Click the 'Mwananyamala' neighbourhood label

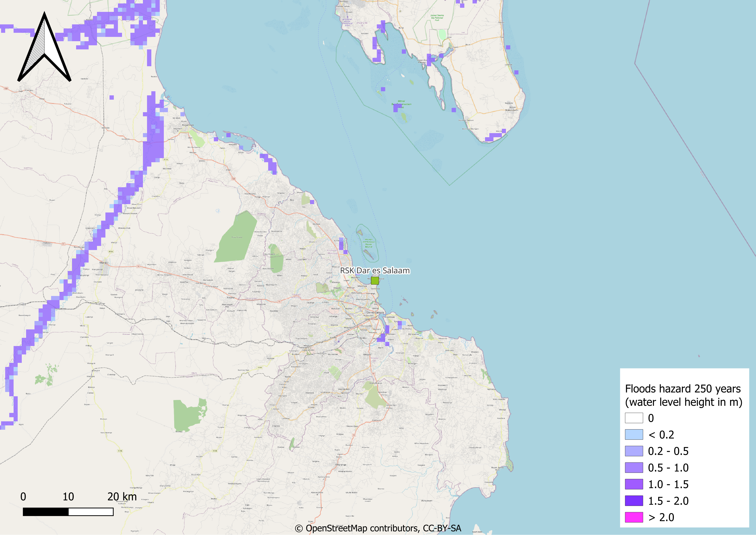(363, 299)
